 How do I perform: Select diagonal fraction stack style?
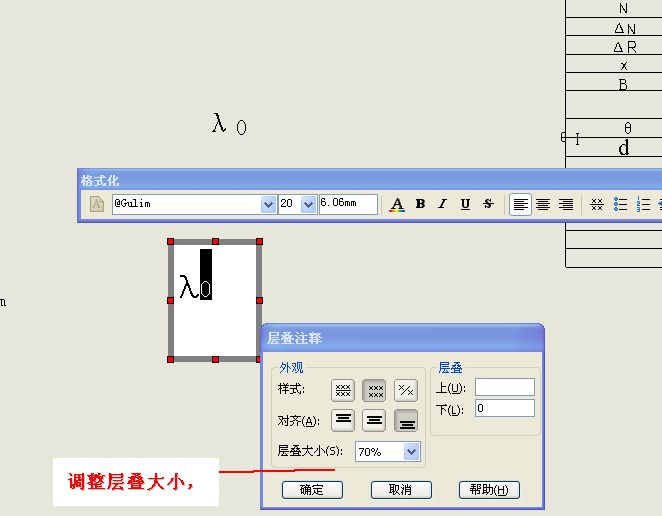click(406, 390)
